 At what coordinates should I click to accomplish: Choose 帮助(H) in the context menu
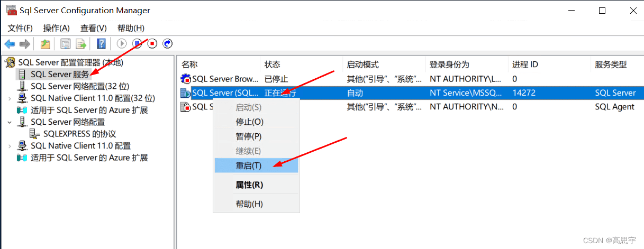coord(257,204)
